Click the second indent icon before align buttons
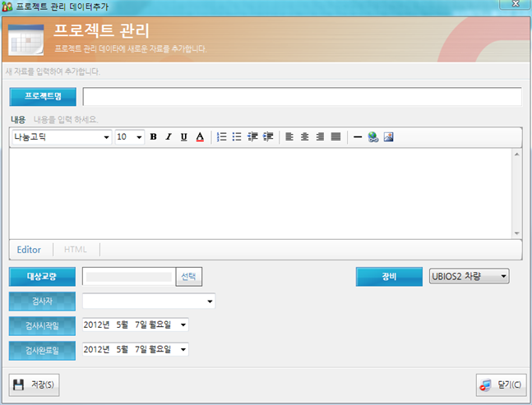Viewport: 532px width, 405px height. (x=268, y=137)
